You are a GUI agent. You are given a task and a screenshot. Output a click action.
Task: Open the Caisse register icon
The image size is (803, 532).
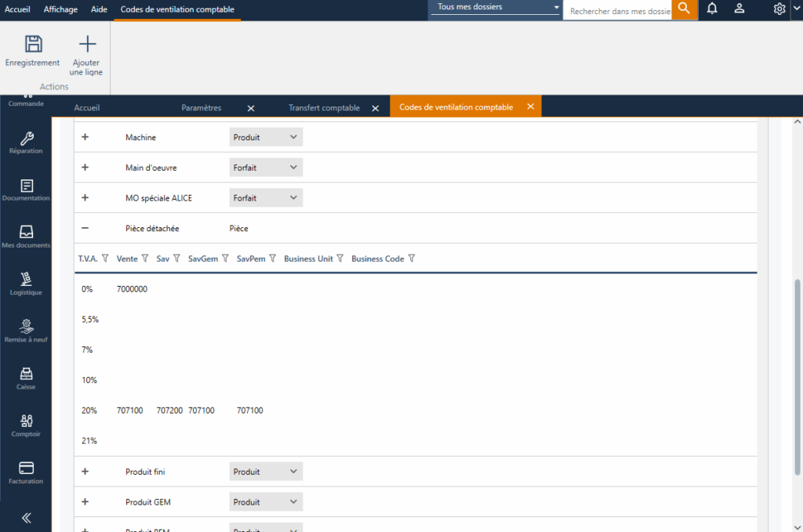(x=27, y=374)
